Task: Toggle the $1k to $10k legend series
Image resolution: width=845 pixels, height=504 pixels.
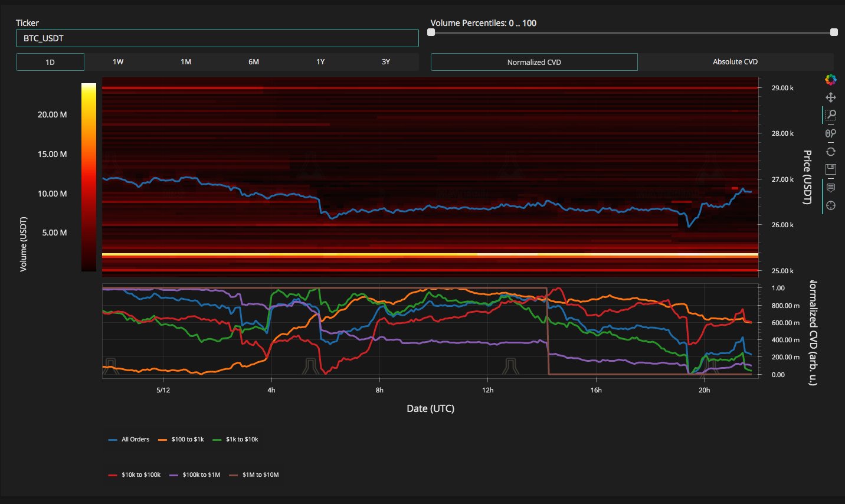Action: 235,439
